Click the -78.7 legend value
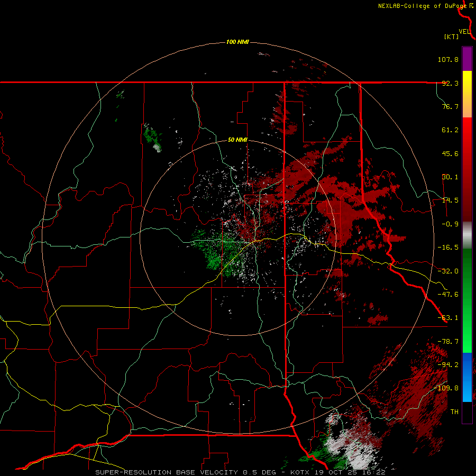Image resolution: width=476 pixels, height=476 pixels. (448, 342)
